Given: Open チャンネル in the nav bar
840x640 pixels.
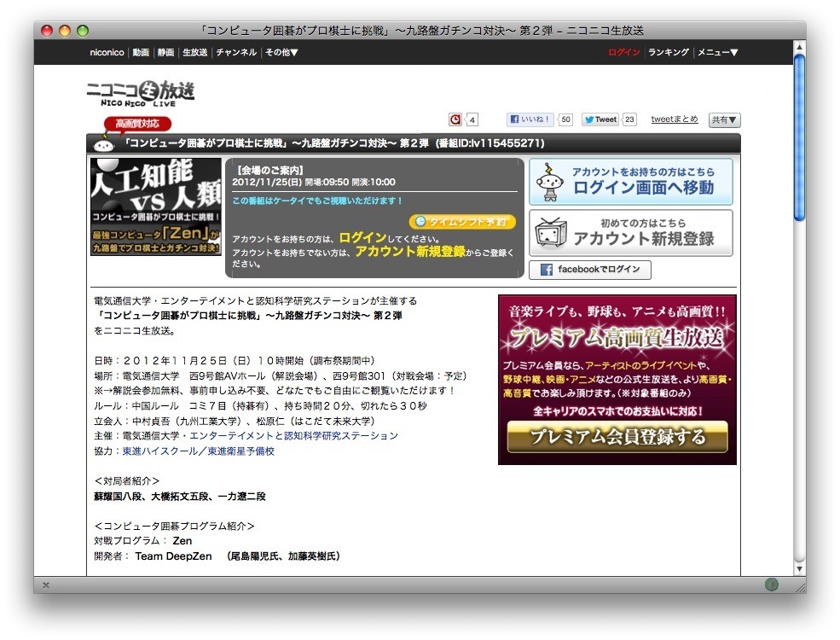Looking at the screenshot, I should (236, 52).
